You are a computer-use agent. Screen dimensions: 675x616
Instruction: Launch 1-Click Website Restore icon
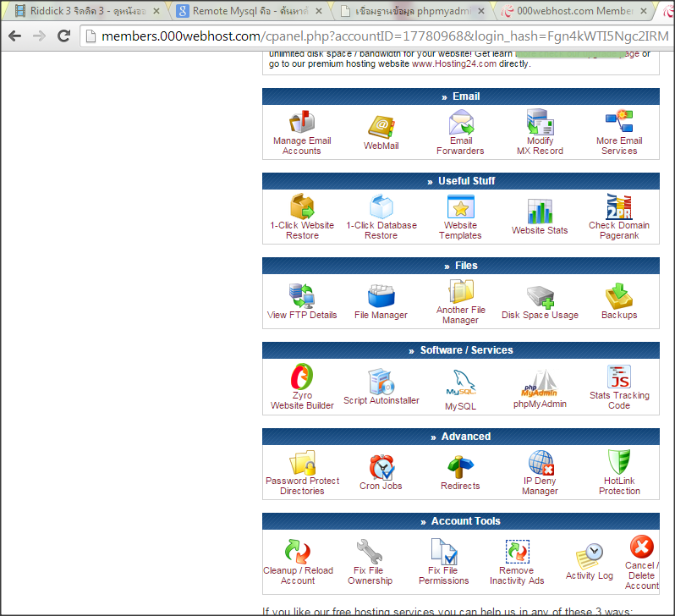point(302,206)
